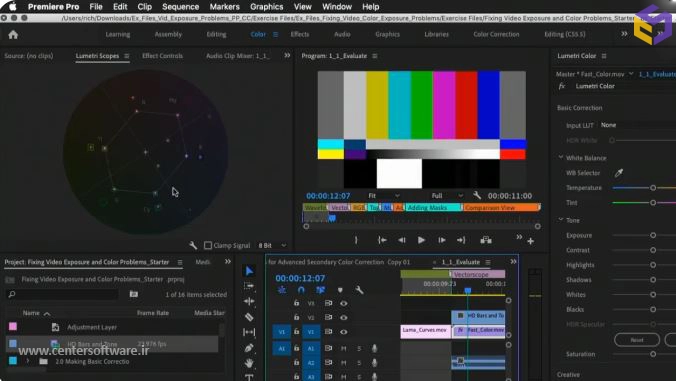Image resolution: width=676 pixels, height=381 pixels.
Task: Select Lama_Curves.mov clip in timeline
Action: 425,331
